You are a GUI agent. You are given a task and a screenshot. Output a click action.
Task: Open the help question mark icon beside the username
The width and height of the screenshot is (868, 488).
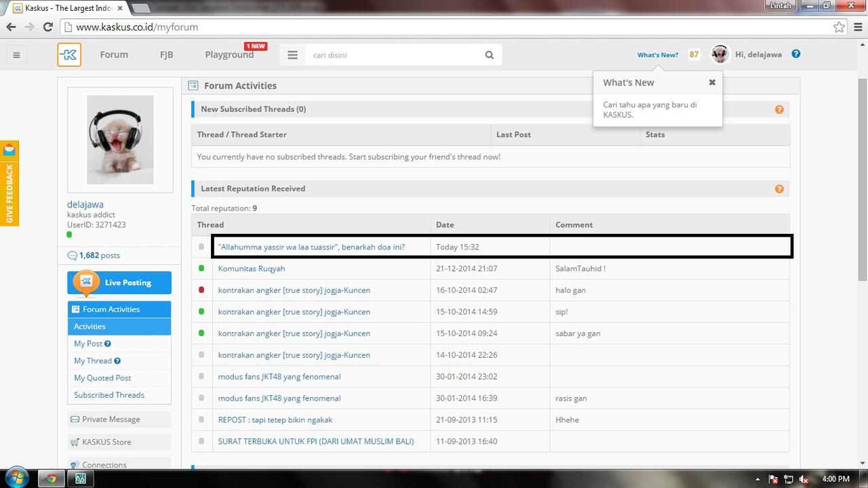tap(796, 54)
